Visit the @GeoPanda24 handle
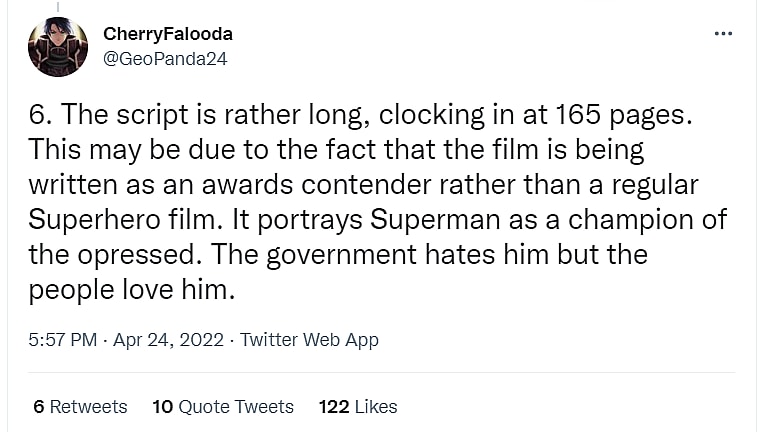This screenshot has height=432, width=762. pyautogui.click(x=165, y=58)
